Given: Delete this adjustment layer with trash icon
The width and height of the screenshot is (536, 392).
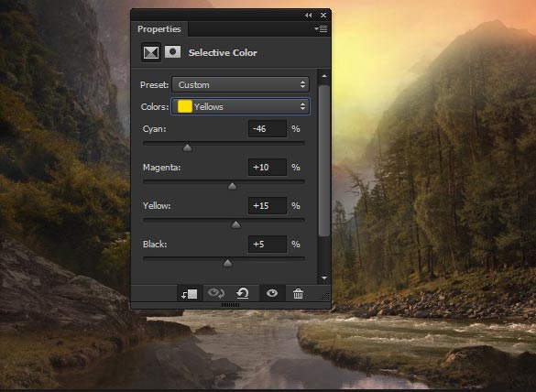Looking at the screenshot, I should pyautogui.click(x=298, y=293).
